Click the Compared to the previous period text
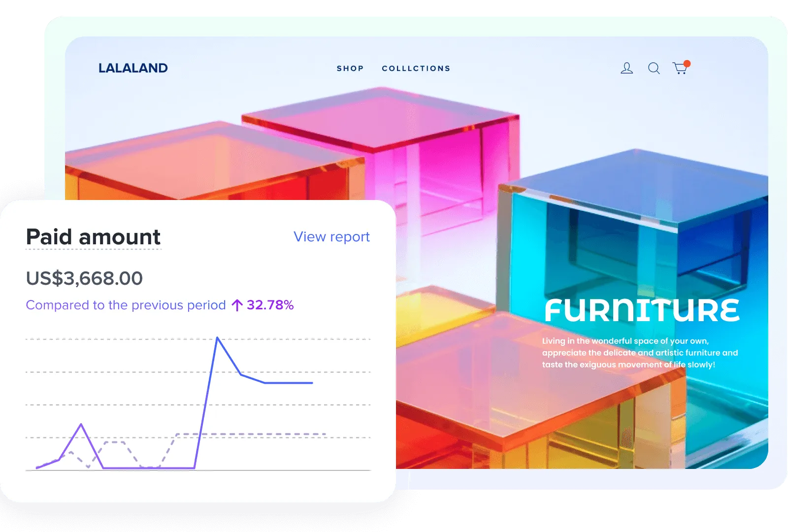 coord(126,305)
